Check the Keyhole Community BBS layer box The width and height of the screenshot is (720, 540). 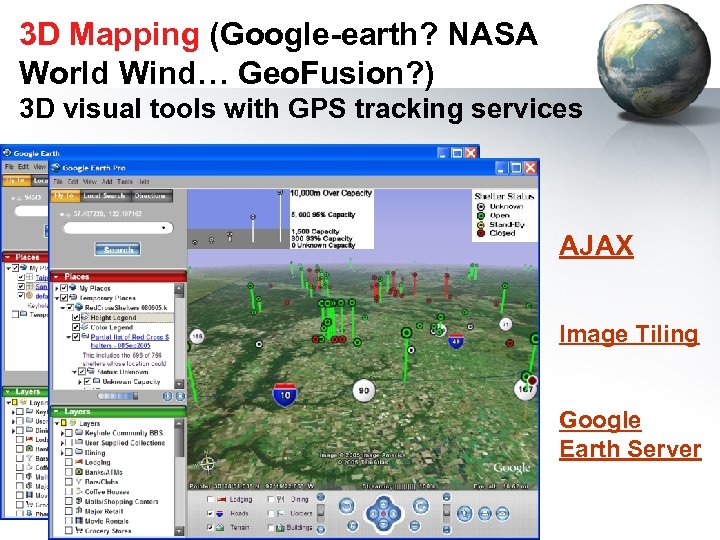point(68,433)
